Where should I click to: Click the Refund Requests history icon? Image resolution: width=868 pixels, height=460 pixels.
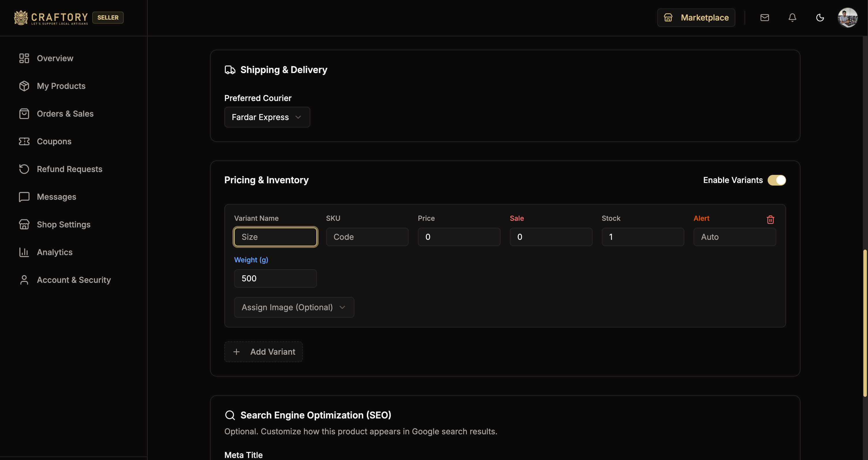[x=24, y=169]
